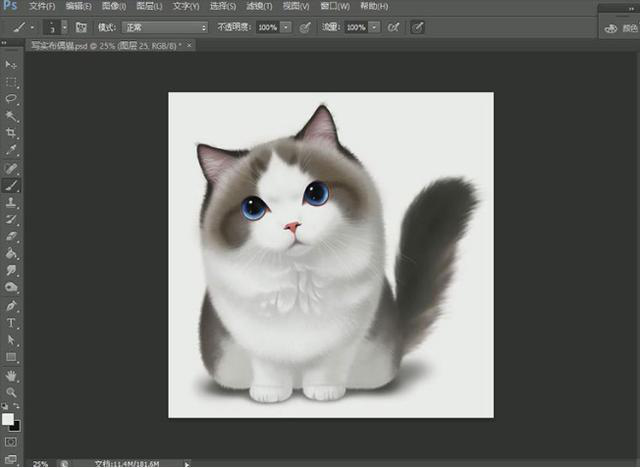Image resolution: width=640 pixels, height=468 pixels.
Task: Toggle the brush panel button in options bar
Action: (81, 27)
